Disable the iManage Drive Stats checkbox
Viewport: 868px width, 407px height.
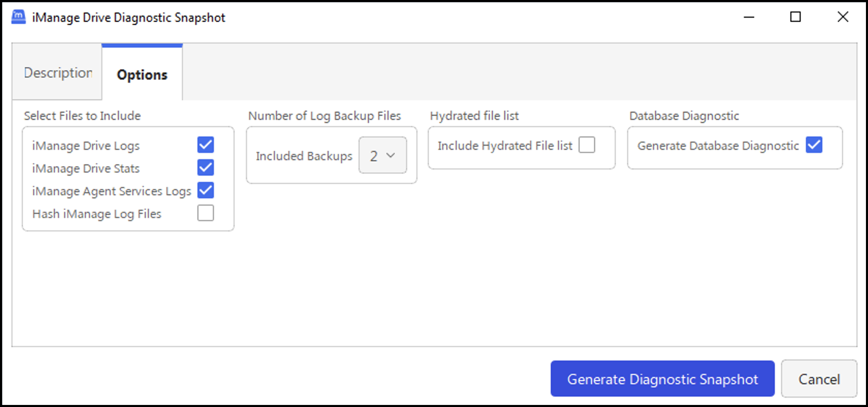pyautogui.click(x=206, y=168)
